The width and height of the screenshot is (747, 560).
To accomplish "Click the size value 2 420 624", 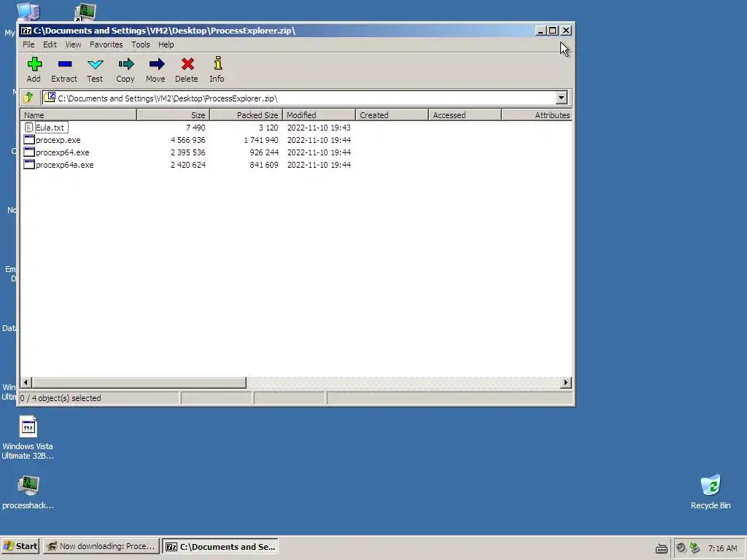I will click(187, 165).
